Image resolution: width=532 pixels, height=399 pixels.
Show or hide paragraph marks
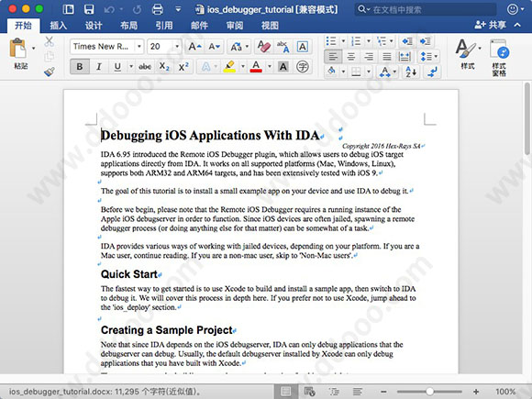432,72
